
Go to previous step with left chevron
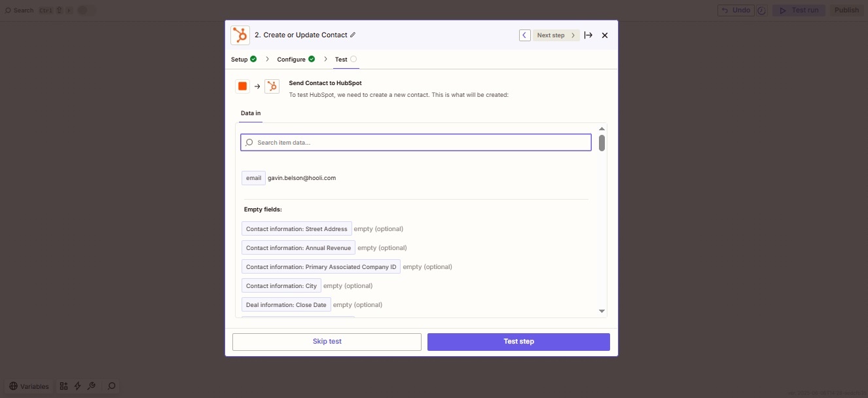(x=525, y=35)
